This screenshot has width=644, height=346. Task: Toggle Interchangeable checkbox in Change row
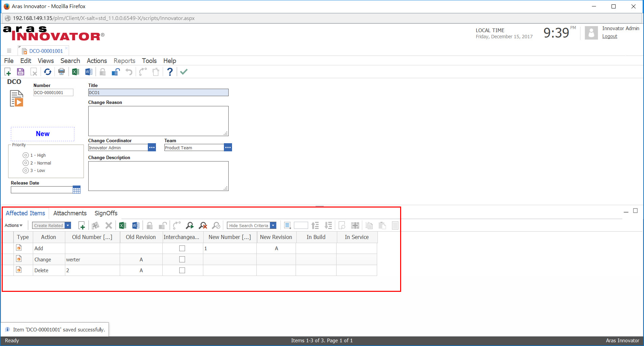pyautogui.click(x=182, y=259)
